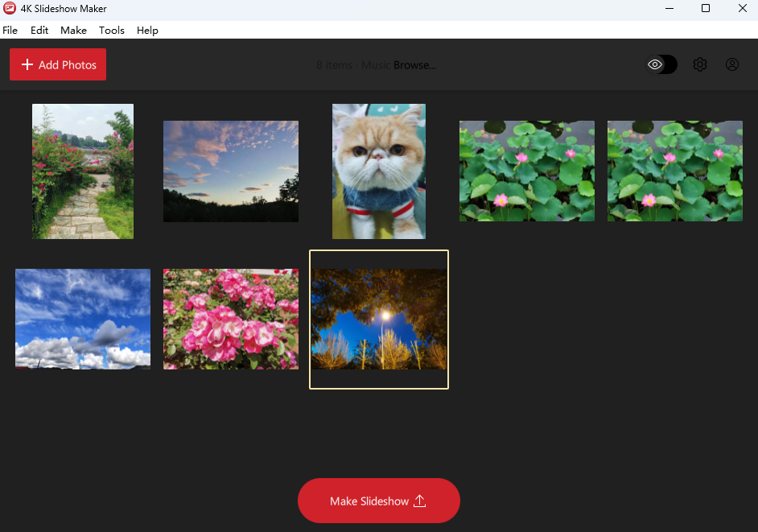Click Browse to choose slideshow music
Screen dimensions: 758x532
415,64
